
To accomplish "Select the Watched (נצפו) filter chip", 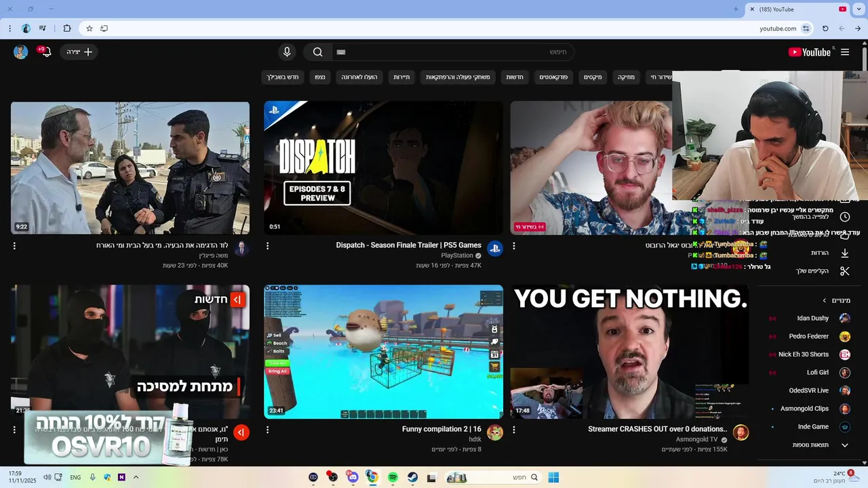I will pos(320,77).
